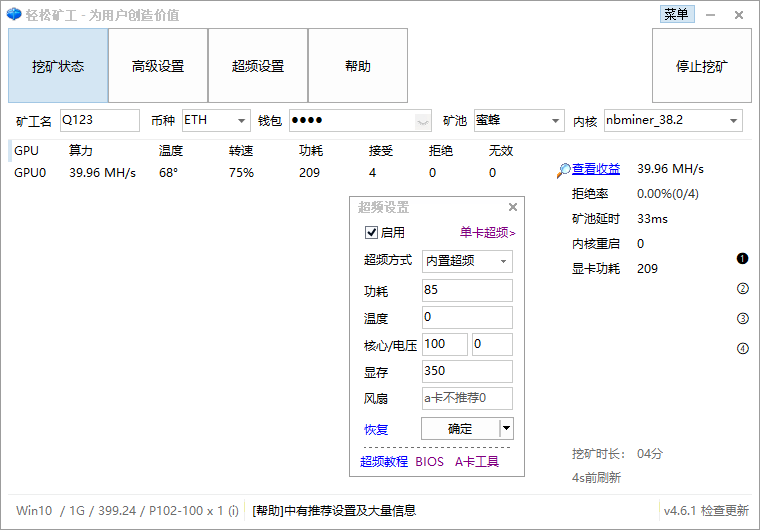Open the 帮助 tab
The width and height of the screenshot is (760, 530).
coord(358,66)
